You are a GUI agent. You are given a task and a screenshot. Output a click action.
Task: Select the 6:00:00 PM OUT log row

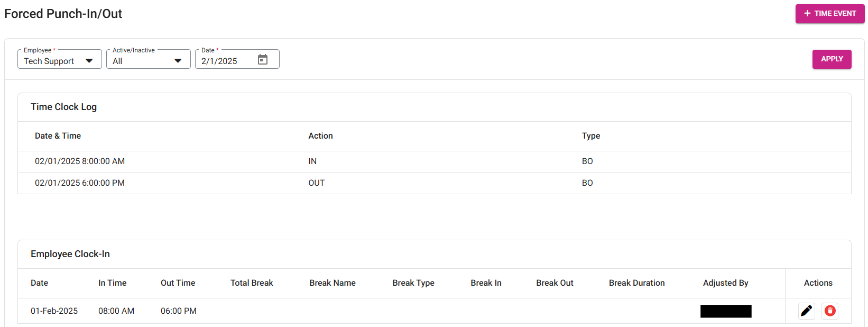pos(80,183)
